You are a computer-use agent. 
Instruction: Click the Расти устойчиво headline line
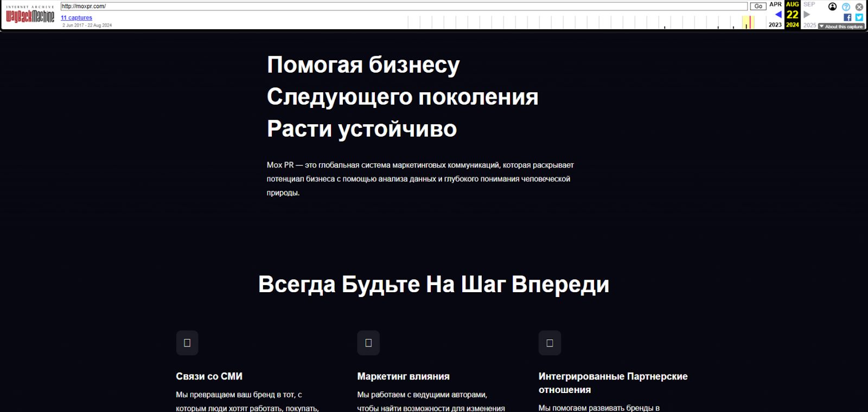(x=362, y=129)
